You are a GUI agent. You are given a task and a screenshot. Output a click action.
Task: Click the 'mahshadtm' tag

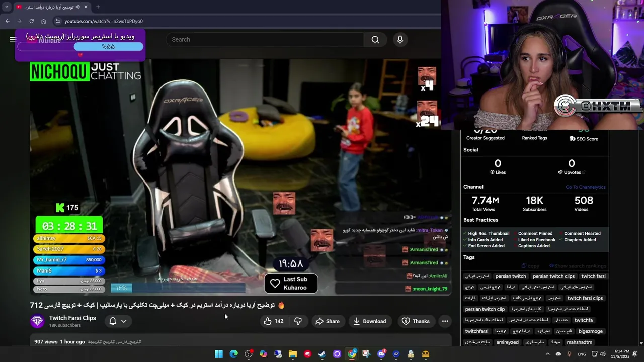pos(579,342)
